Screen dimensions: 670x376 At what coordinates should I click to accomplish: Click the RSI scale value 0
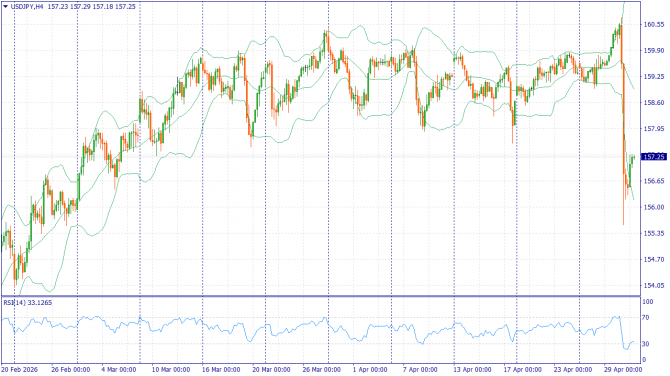coord(644,360)
